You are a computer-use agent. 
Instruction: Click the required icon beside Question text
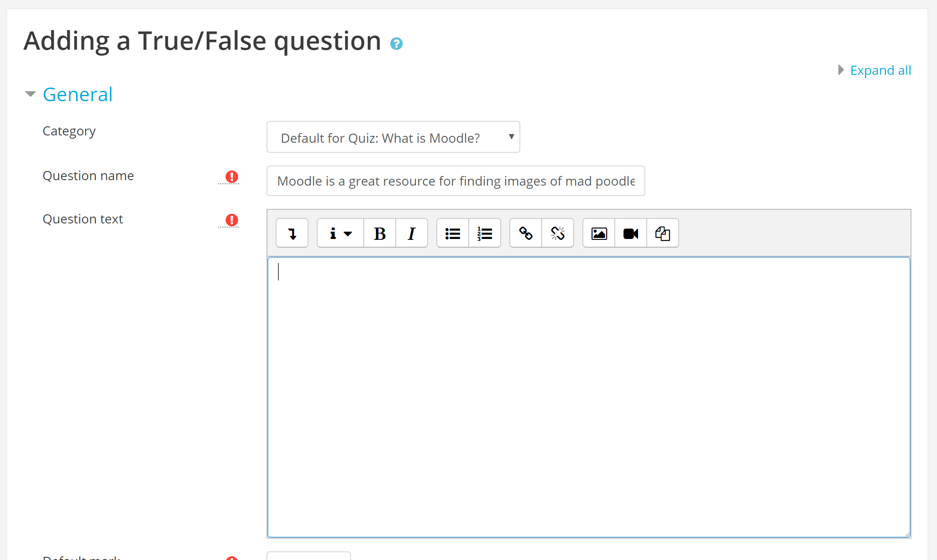pos(231,220)
